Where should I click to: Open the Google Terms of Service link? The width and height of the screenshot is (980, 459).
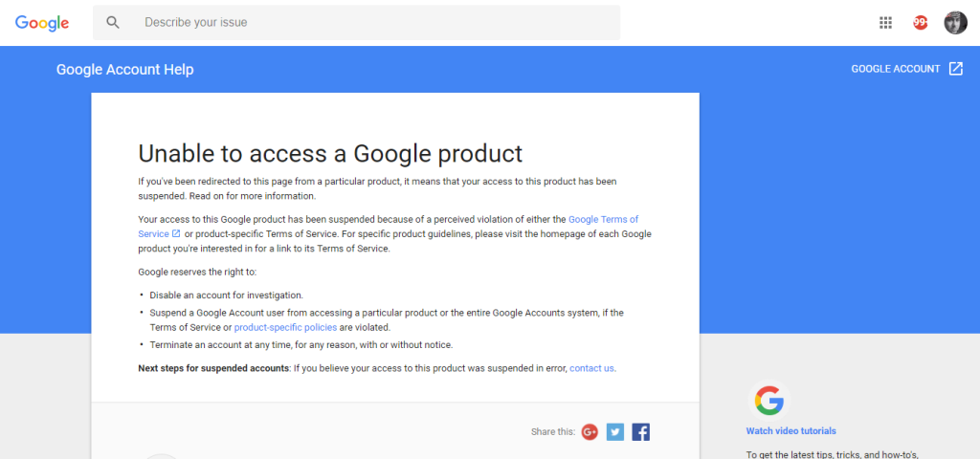[x=603, y=220]
